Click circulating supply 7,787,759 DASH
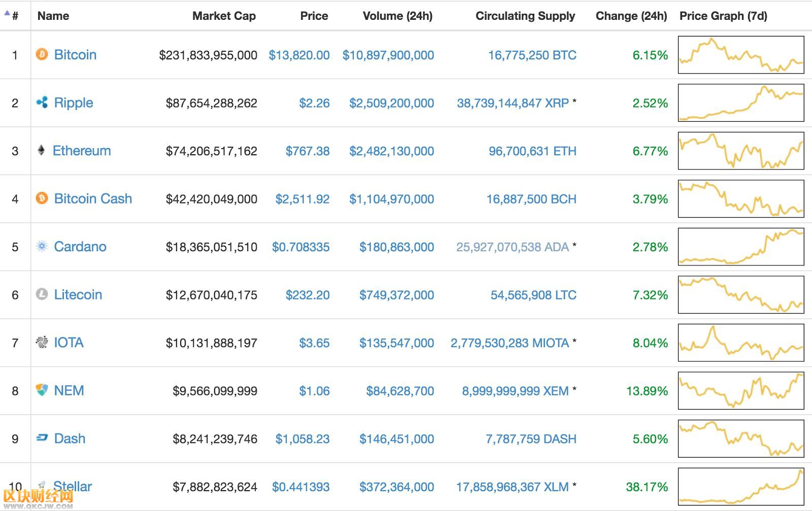The image size is (812, 511). click(531, 439)
